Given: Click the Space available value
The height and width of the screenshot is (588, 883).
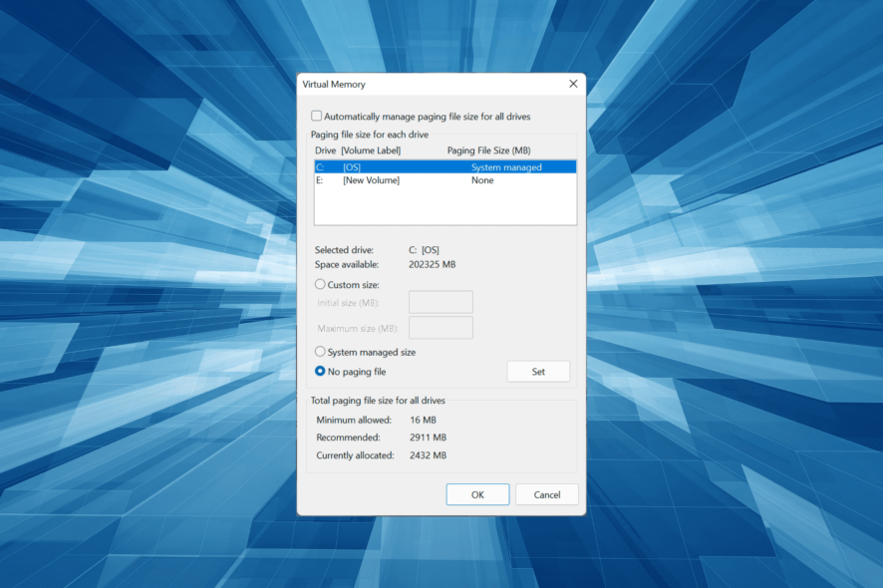Looking at the screenshot, I should 436,264.
